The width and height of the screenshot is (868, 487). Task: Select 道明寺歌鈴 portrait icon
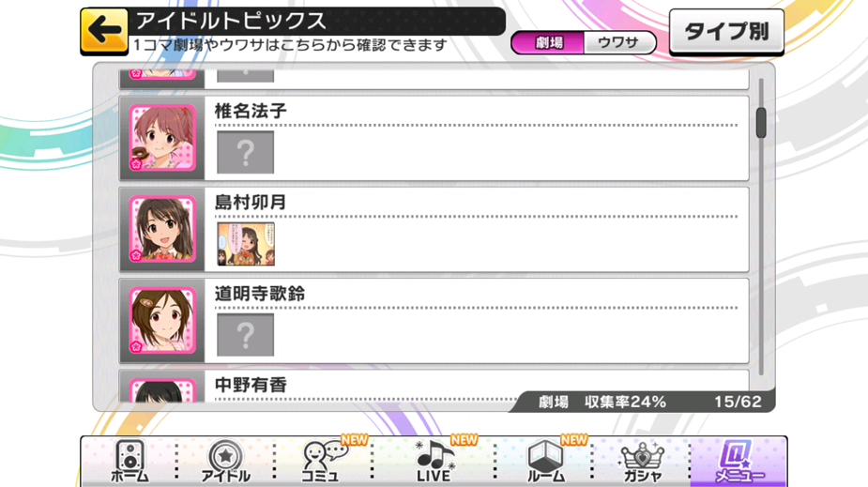click(162, 320)
